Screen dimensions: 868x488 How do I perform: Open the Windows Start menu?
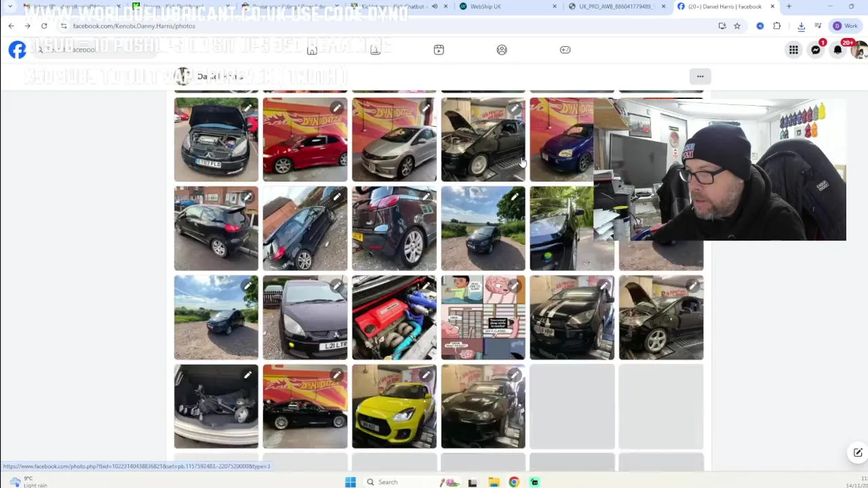350,482
